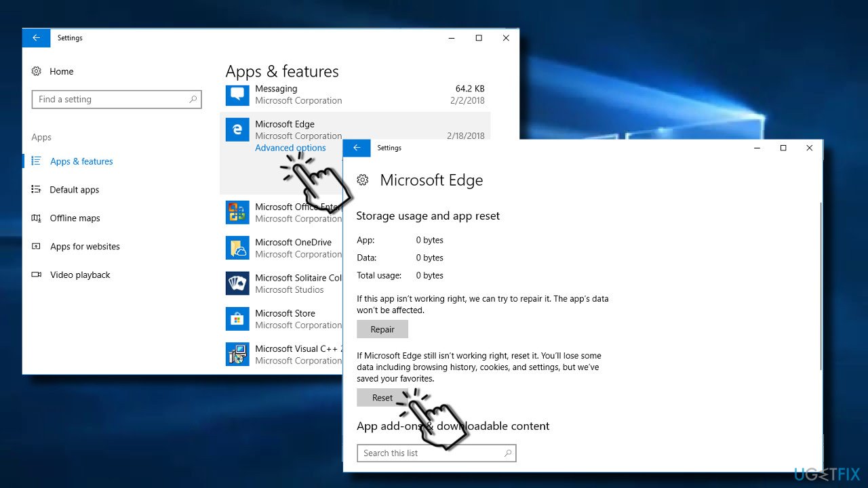Open Home via the gear icon in the sidebar
This screenshot has width=868, height=488.
click(x=37, y=71)
